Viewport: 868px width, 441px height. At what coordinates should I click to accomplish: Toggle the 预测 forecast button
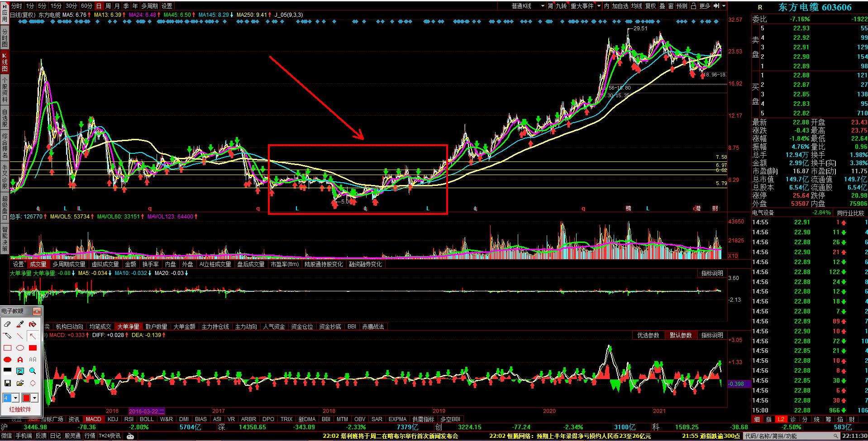pyautogui.click(x=682, y=6)
